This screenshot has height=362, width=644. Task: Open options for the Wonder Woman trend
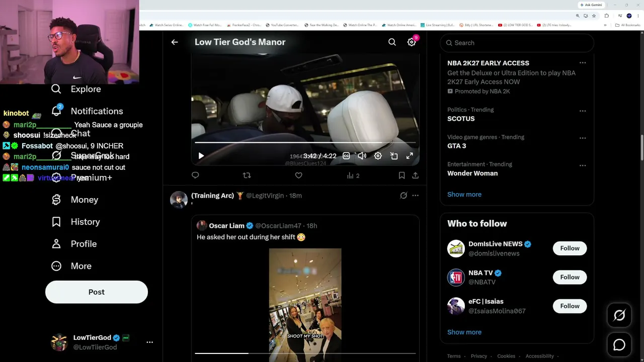coord(583,165)
